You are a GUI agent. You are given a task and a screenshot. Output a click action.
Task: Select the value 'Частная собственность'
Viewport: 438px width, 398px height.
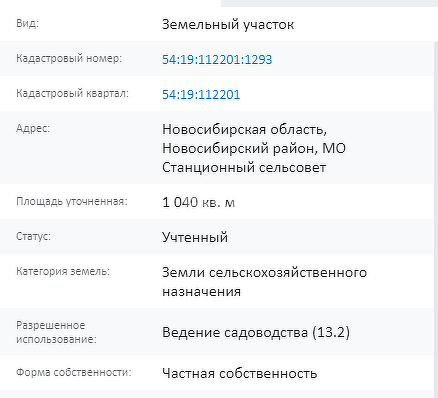[x=240, y=373]
